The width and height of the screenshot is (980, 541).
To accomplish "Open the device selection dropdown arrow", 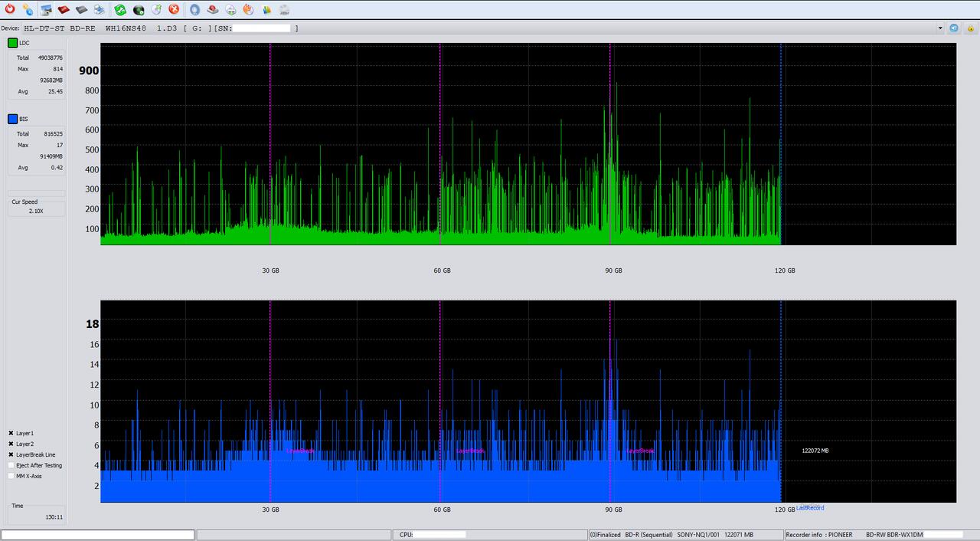I will (x=940, y=28).
